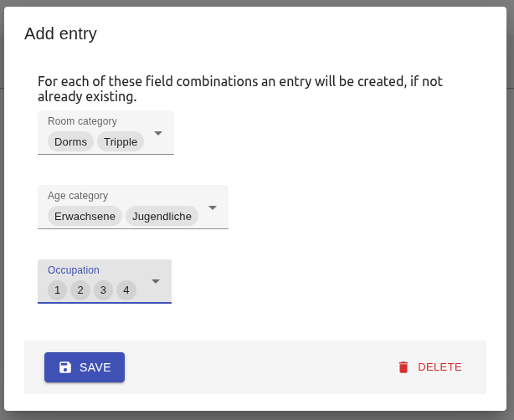Click the Add entry dialog title
The image size is (514, 420).
point(60,33)
